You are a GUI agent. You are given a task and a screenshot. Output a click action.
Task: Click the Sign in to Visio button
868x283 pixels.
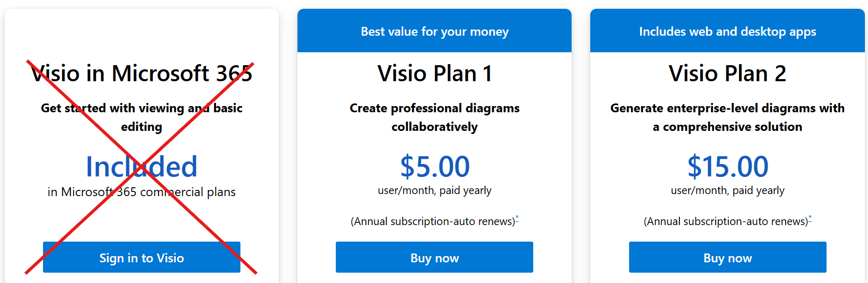point(141,258)
